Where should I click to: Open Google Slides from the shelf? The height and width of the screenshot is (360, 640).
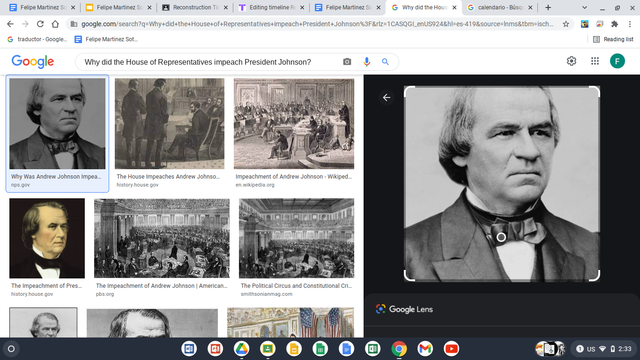pyautogui.click(x=294, y=349)
